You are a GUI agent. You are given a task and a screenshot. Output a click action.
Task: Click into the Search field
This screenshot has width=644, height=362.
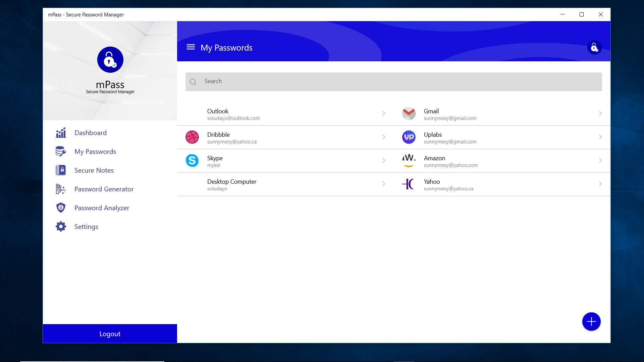(x=393, y=81)
